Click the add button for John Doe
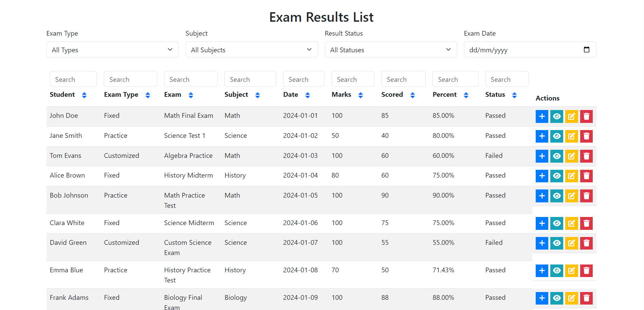 (x=542, y=116)
